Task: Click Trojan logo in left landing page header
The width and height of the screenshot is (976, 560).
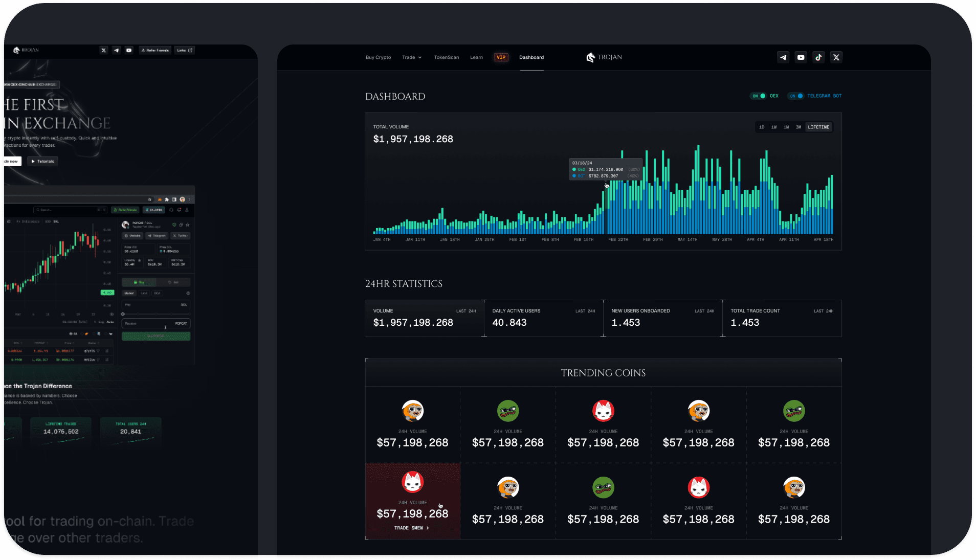Action: pyautogui.click(x=26, y=50)
